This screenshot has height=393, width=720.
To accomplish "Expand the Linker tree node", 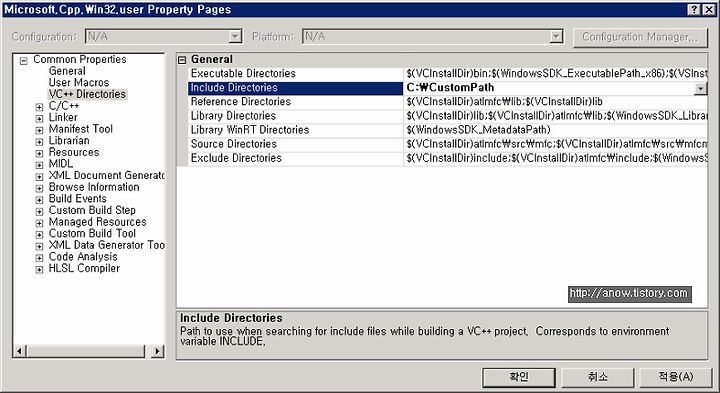I will [39, 118].
